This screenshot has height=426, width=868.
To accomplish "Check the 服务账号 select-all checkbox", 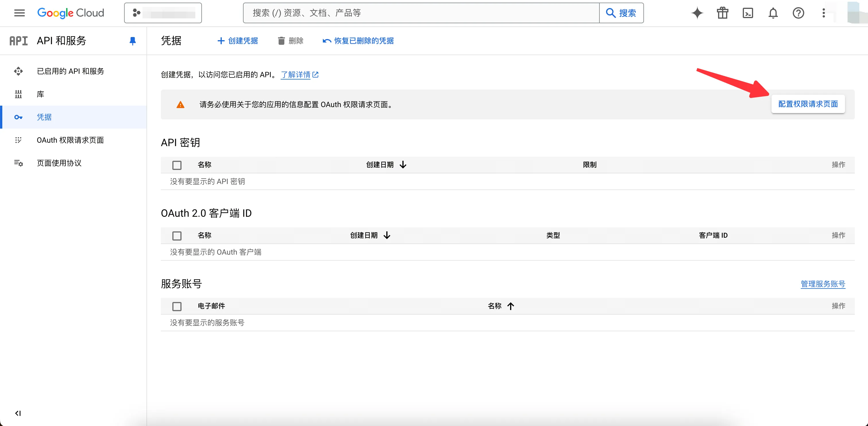I will point(177,307).
